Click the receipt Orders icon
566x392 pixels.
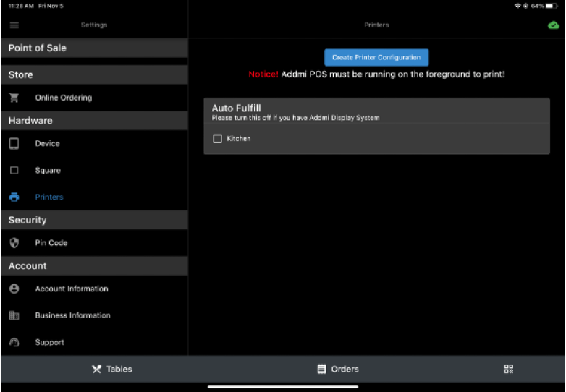321,369
